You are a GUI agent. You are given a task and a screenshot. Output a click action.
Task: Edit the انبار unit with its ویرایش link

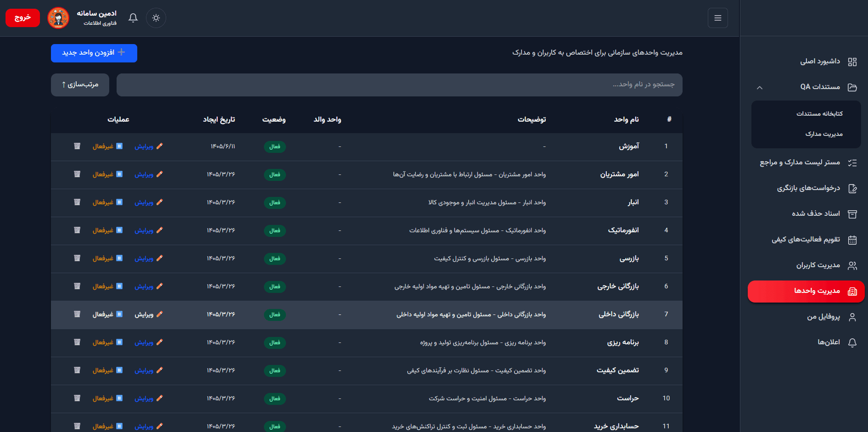[148, 202]
